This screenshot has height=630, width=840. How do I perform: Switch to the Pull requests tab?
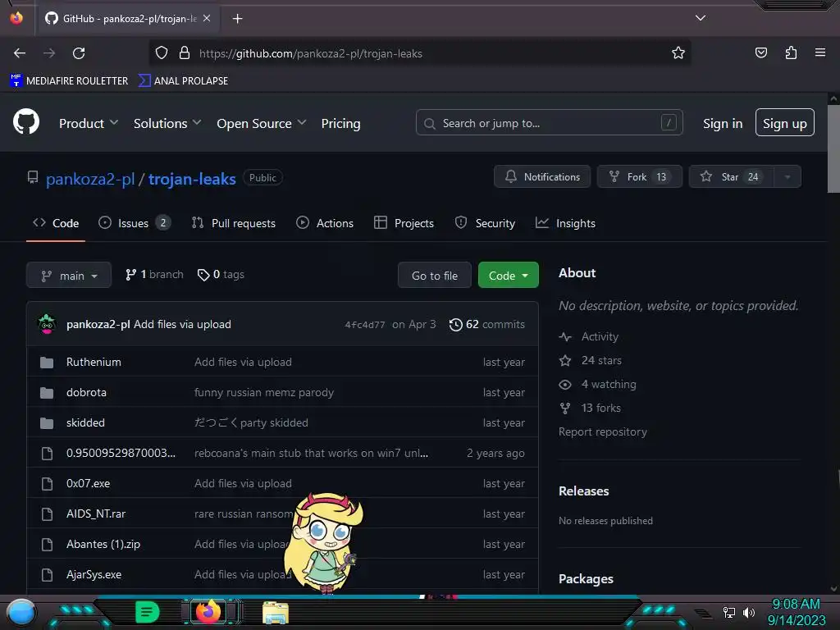(234, 223)
